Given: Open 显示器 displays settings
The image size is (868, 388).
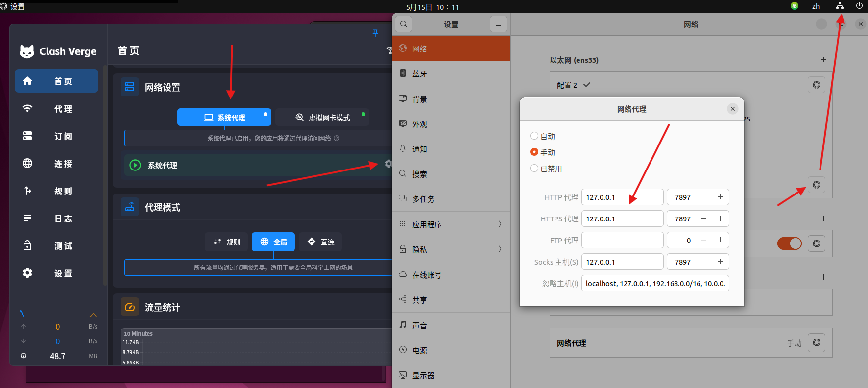Looking at the screenshot, I should coord(451,375).
